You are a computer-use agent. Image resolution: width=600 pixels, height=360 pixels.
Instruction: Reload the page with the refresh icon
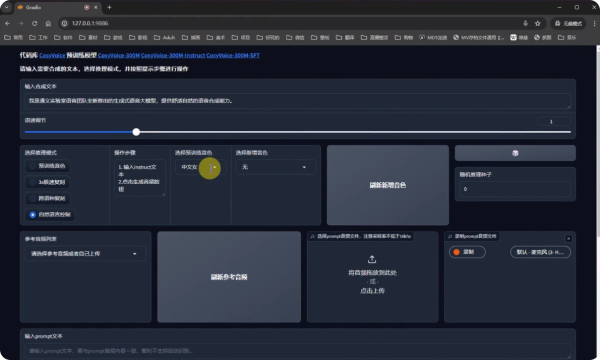click(34, 23)
